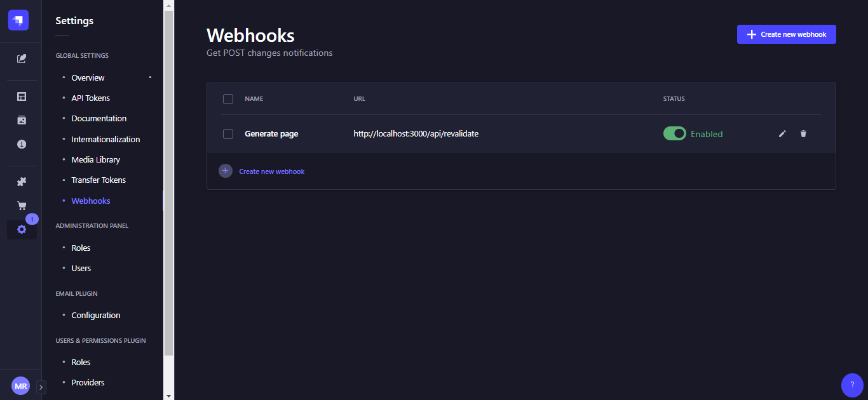
Task: Open the help menu question mark button
Action: [851, 385]
